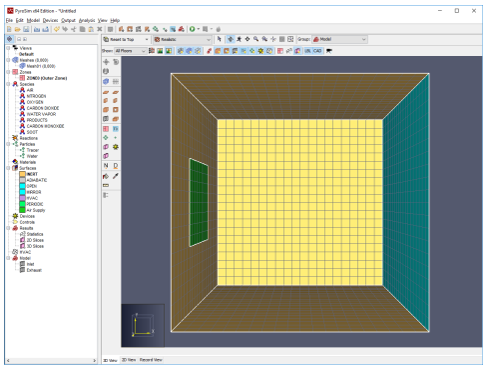The image size is (489, 370).
Task: Select Air Supply surface in tree
Action: 36,210
